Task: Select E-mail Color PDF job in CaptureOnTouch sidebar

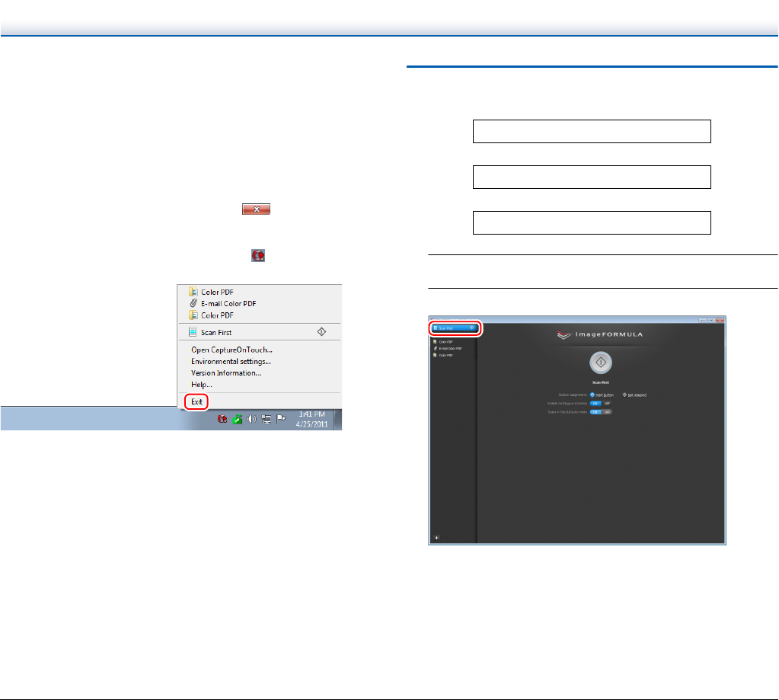Action: (448, 348)
